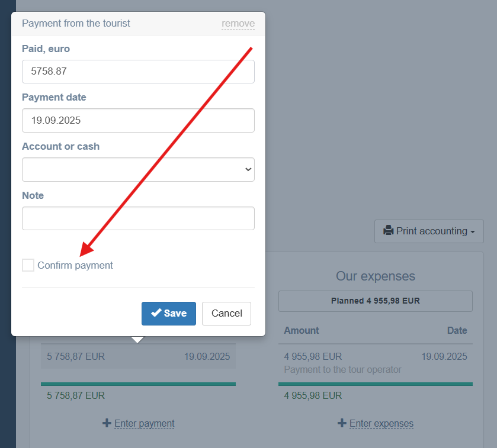Click the Payment to the tour operator note
497x448 pixels.
[x=342, y=370]
